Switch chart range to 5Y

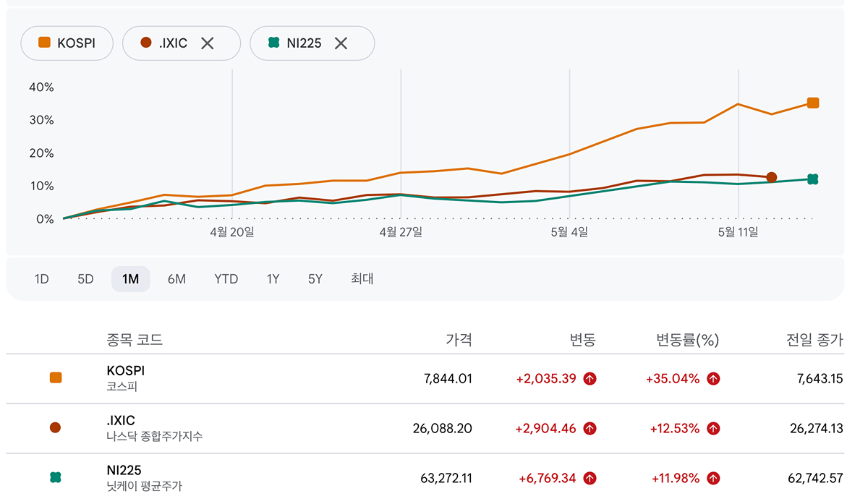pos(315,279)
